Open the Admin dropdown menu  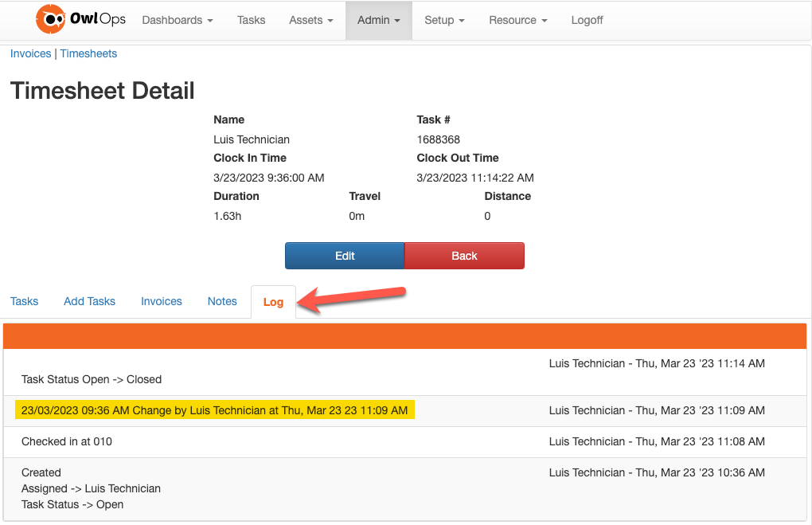click(x=377, y=20)
